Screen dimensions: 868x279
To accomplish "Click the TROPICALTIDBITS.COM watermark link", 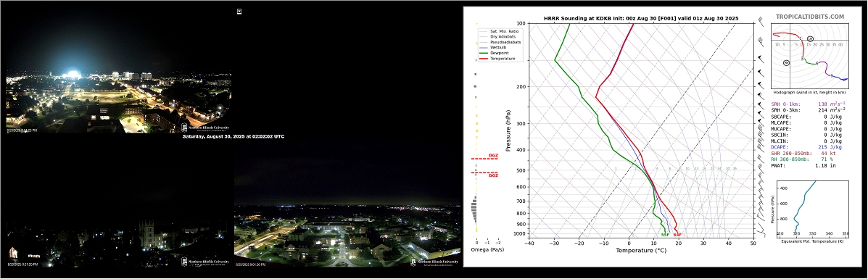I will tap(810, 17).
